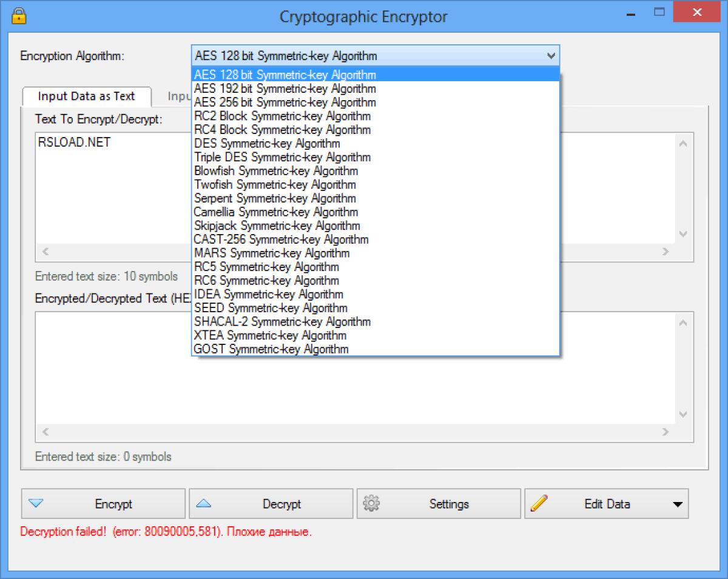This screenshot has height=579, width=728.
Task: Select AES 256 bit Symmetric-key Algorithm
Action: 283,102
